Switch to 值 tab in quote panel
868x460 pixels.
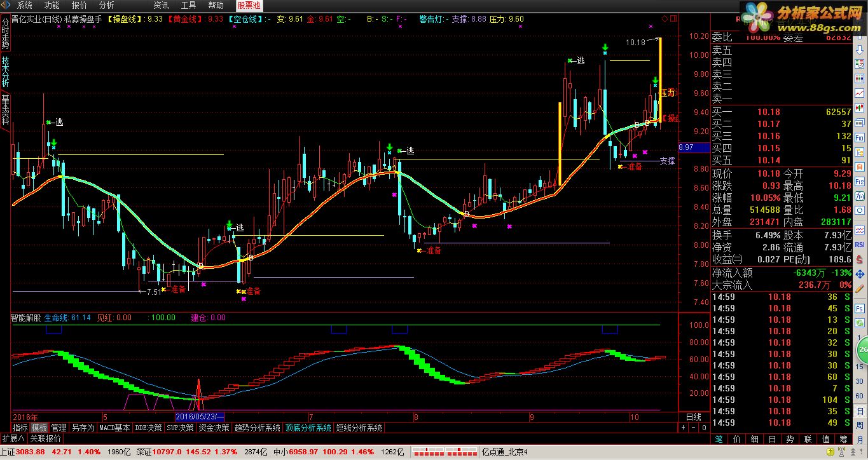826,439
